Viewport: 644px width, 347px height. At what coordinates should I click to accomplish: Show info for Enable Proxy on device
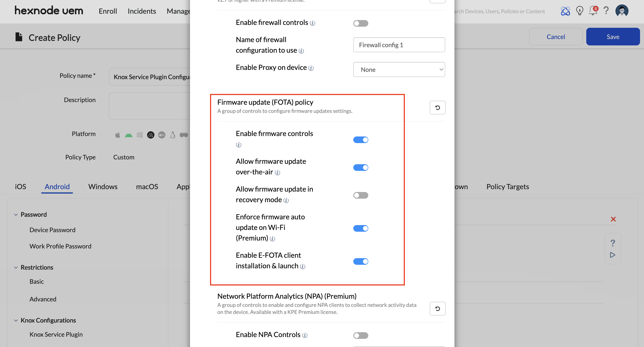[x=311, y=68]
